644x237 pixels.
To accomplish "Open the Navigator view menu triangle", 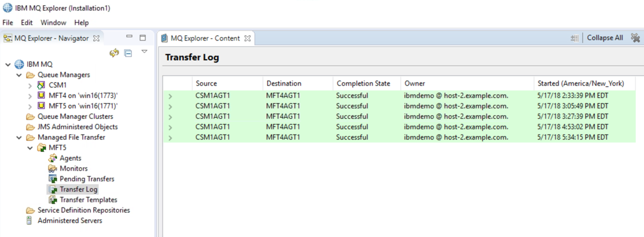I will 144,52.
